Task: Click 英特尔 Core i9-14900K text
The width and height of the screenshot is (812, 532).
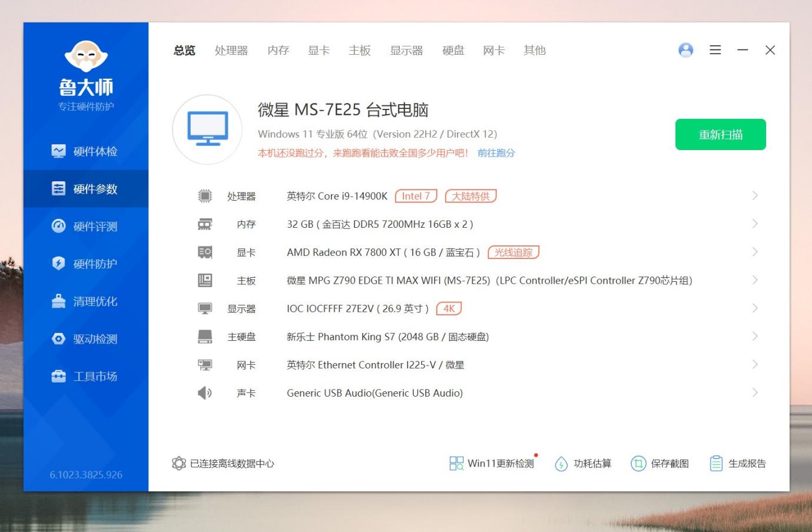Action: 337,196
